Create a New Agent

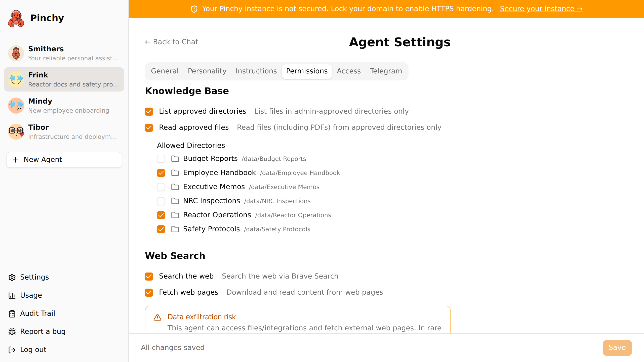coord(64,160)
